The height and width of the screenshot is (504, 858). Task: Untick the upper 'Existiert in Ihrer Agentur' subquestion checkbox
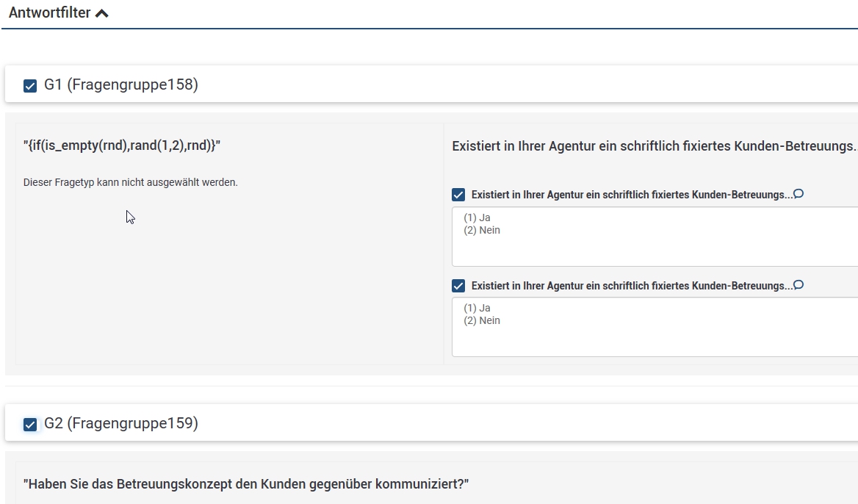(x=458, y=195)
